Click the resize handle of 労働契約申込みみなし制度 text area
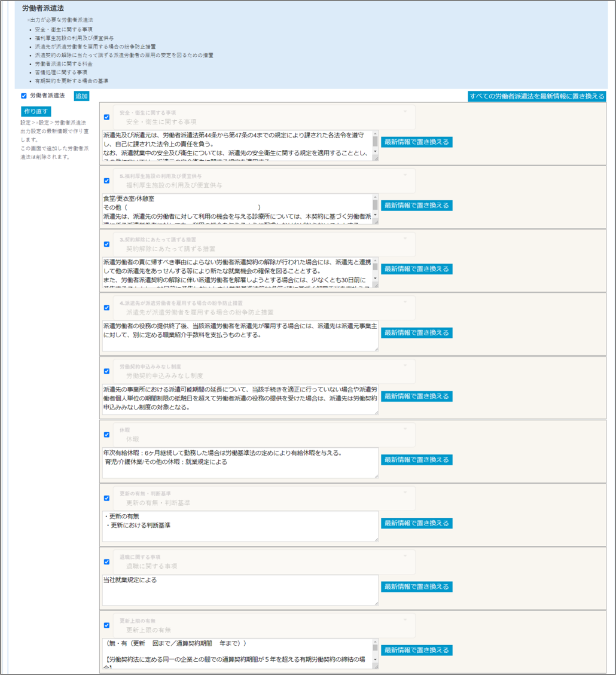This screenshot has width=616, height=675. 376,413
